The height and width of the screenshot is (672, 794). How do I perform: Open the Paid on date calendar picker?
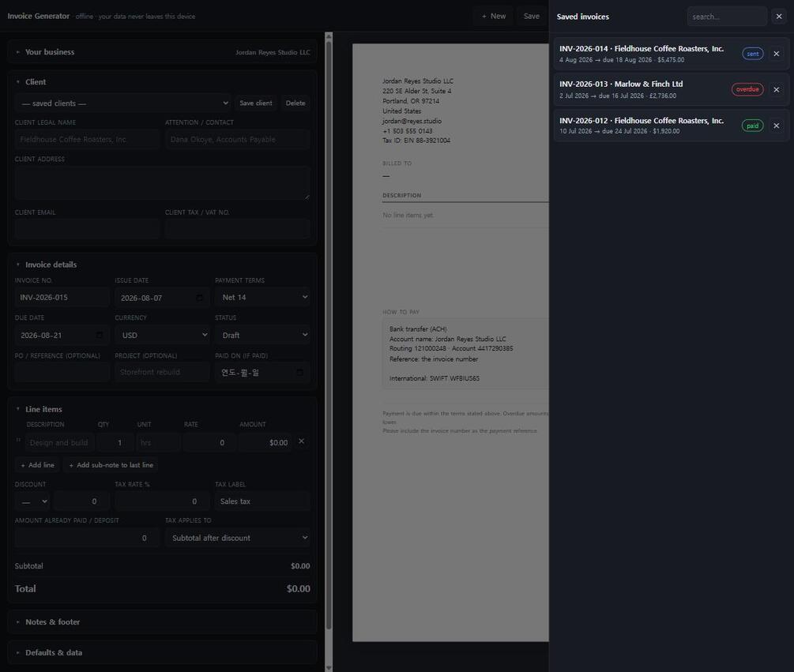[299, 373]
